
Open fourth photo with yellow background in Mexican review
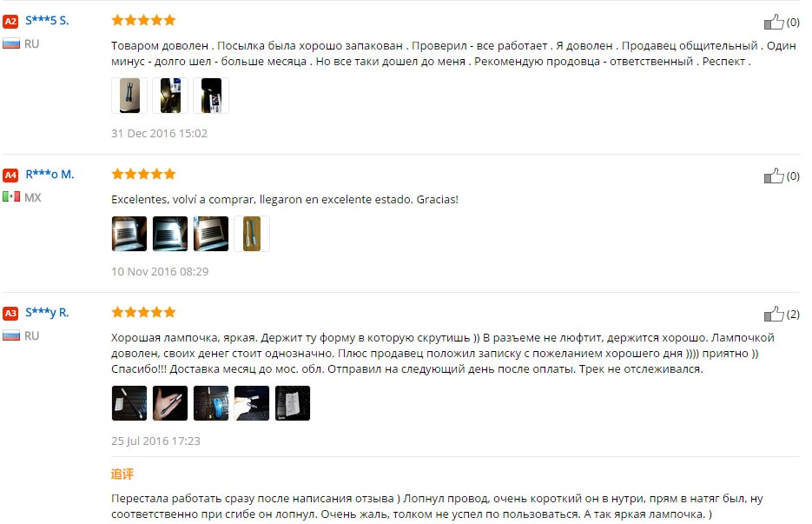[252, 234]
